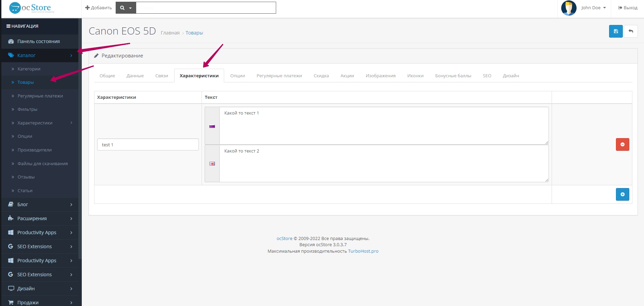Open Опции in the sidebar
Screen dimensions: 644x306
(25, 136)
